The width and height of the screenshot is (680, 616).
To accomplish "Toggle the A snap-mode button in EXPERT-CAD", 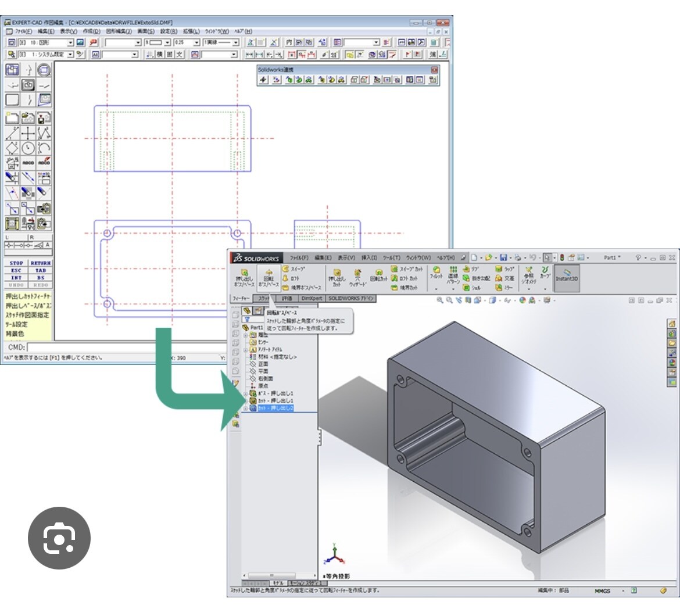I will tap(48, 245).
